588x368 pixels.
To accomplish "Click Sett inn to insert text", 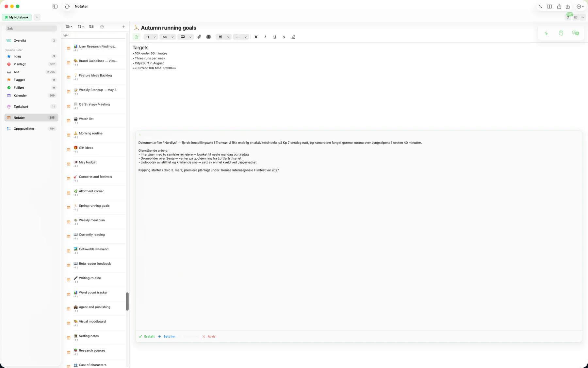I will tap(167, 336).
